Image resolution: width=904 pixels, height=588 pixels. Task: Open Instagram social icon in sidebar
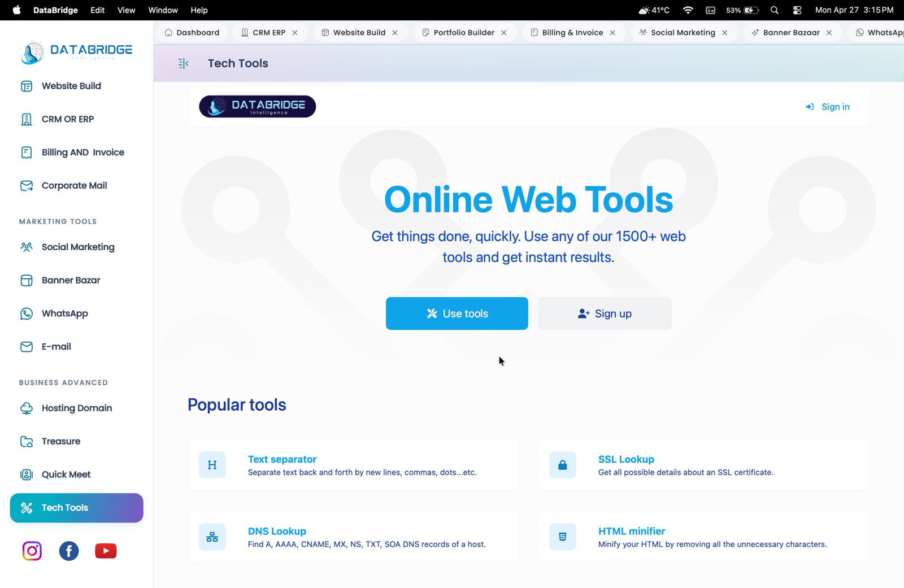32,551
